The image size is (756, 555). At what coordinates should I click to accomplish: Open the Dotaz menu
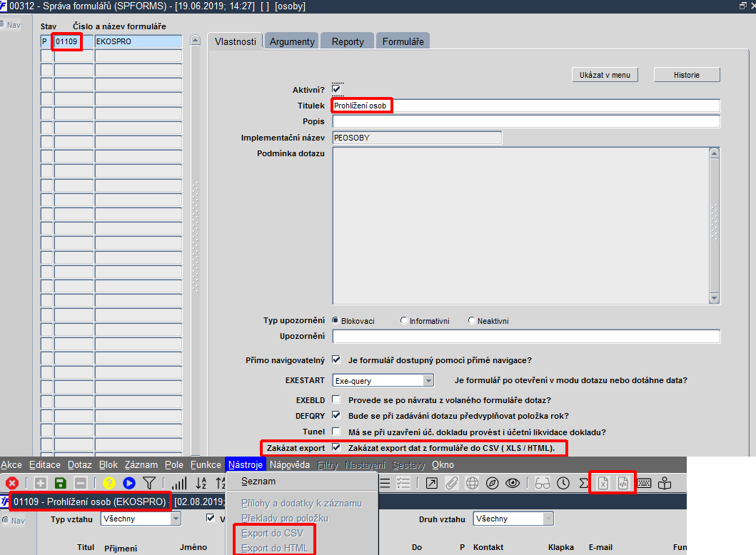[x=79, y=465]
